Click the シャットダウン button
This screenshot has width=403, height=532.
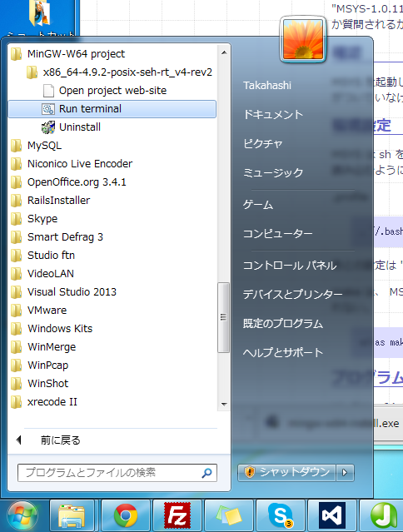tap(287, 473)
